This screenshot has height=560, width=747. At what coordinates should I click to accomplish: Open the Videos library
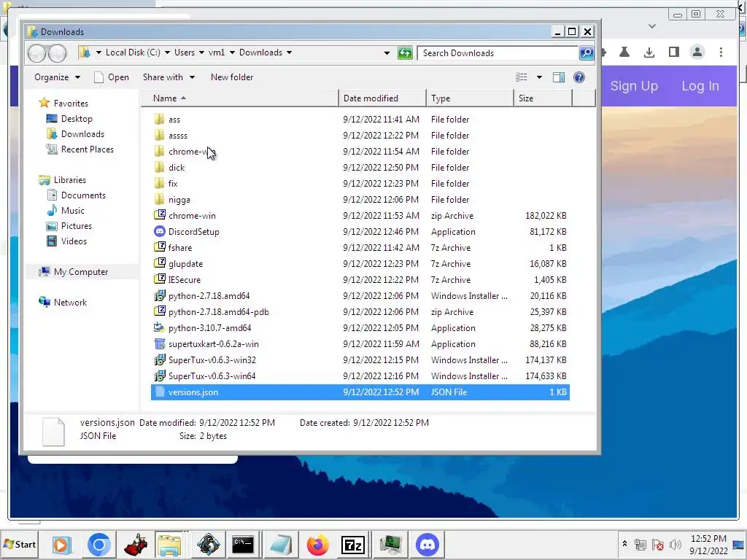pos(66,241)
